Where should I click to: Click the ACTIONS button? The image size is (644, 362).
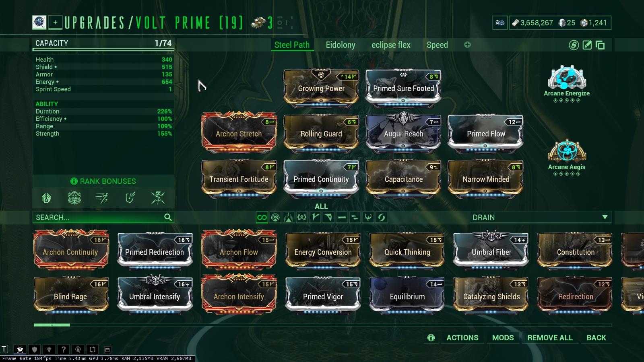[x=462, y=337]
